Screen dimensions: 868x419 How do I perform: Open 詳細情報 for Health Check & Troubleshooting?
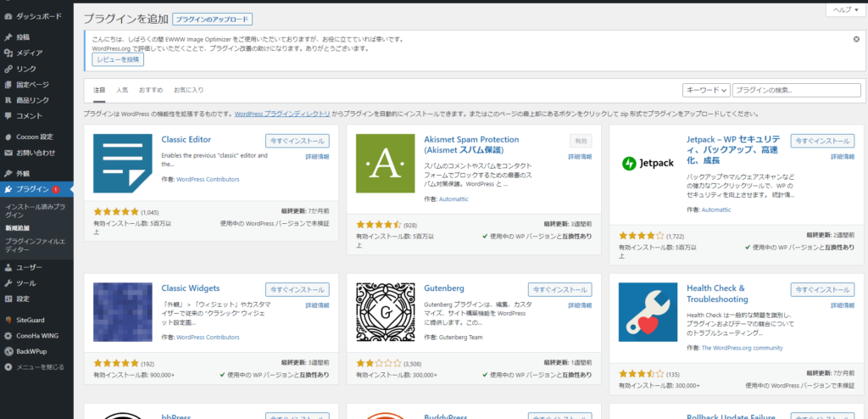pyautogui.click(x=842, y=305)
